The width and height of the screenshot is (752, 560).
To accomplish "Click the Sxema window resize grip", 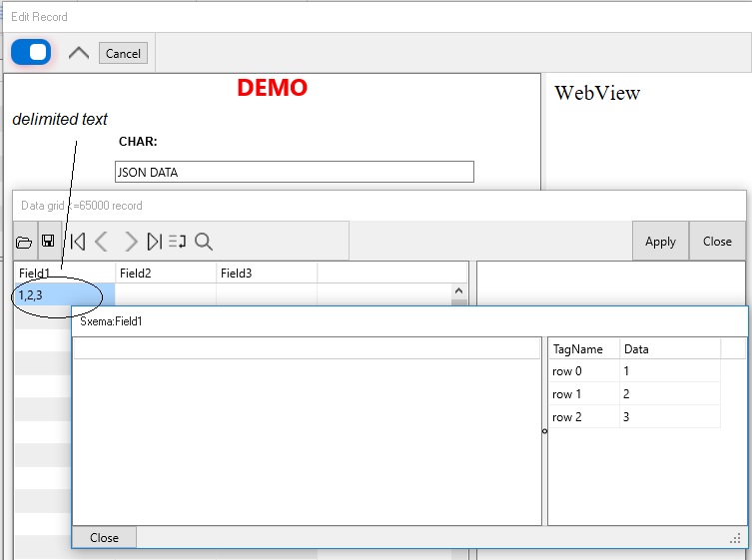I will click(x=735, y=539).
